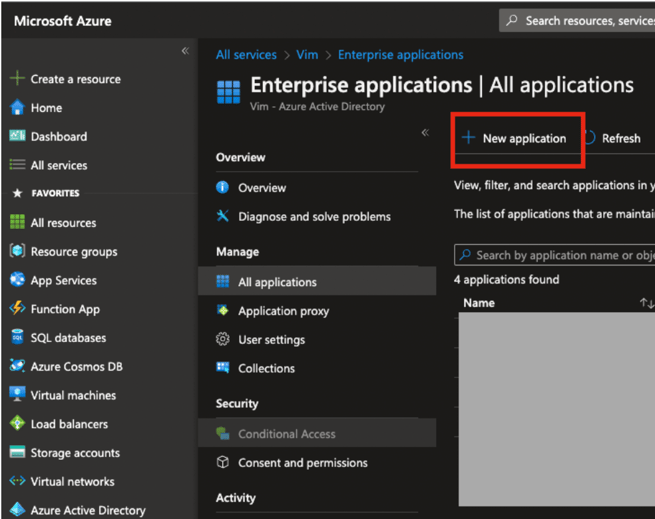Open the Resource groups icon
This screenshot has height=519, width=655.
point(17,252)
